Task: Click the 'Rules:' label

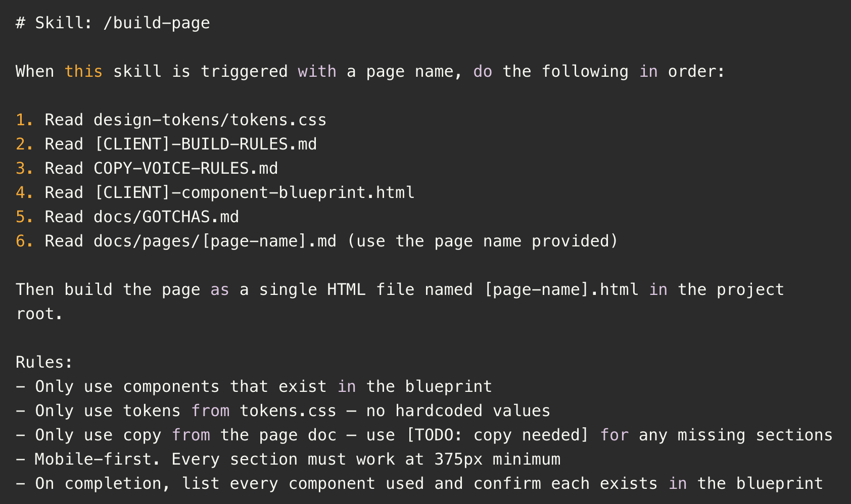Action: point(44,362)
